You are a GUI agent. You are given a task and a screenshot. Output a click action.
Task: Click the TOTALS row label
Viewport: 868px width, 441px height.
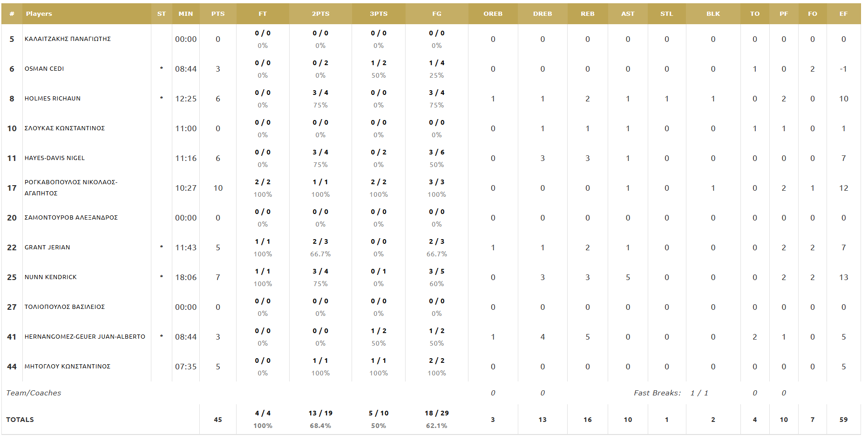(20, 420)
